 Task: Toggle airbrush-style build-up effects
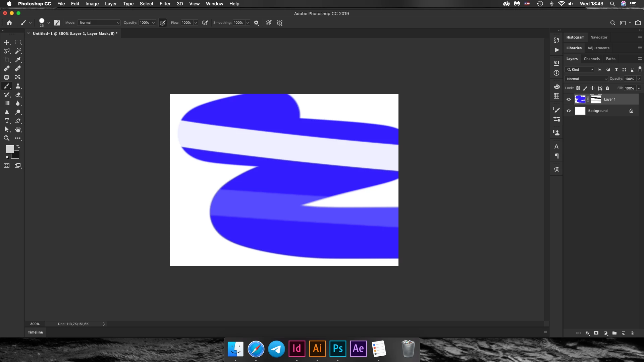[x=205, y=23]
